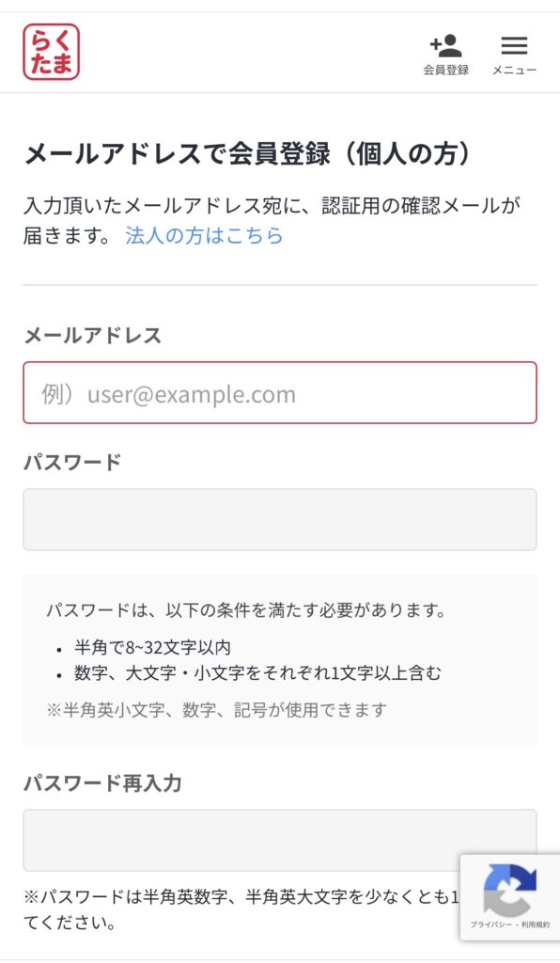Select the 会員登録 text label in header
Viewport: 560px width, 963px height.
click(446, 70)
